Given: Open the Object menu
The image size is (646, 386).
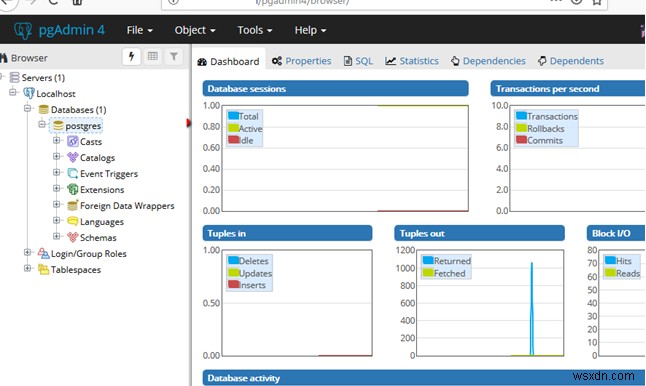Looking at the screenshot, I should tap(195, 30).
